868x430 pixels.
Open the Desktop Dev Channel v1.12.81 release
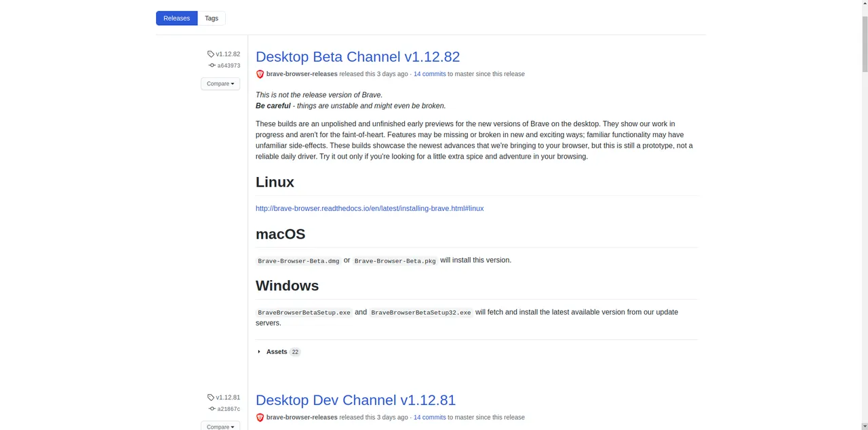[355, 400]
